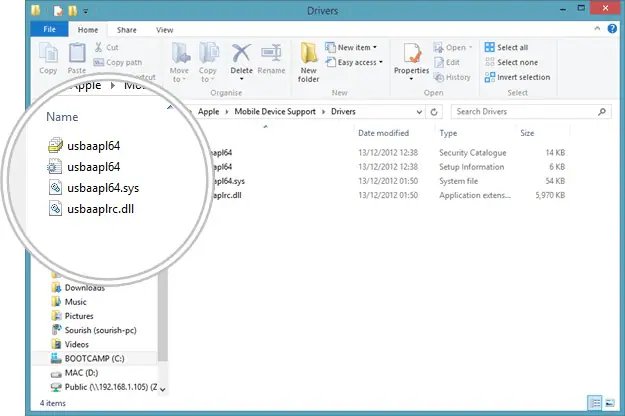Image resolution: width=625 pixels, height=416 pixels.
Task: Click magnified usbaaplrc.dll file icon
Action: [55, 208]
